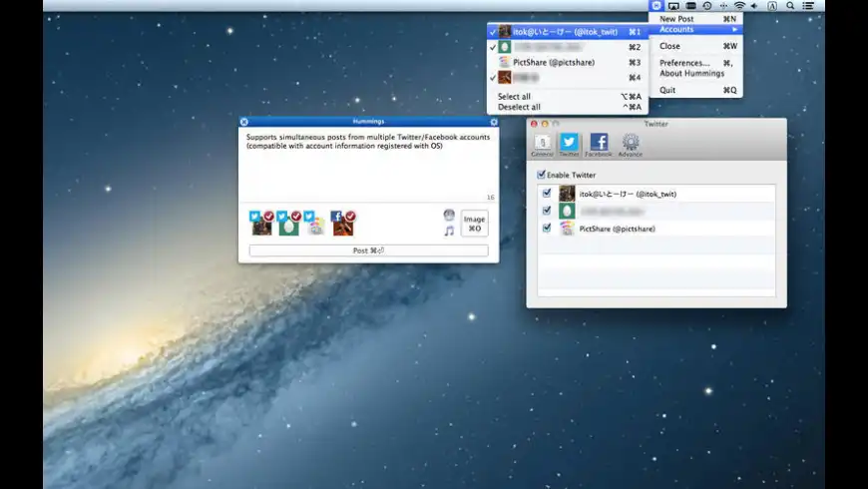Choose Select all in Accounts submenu
This screenshot has height=489, width=868.
pyautogui.click(x=568, y=97)
